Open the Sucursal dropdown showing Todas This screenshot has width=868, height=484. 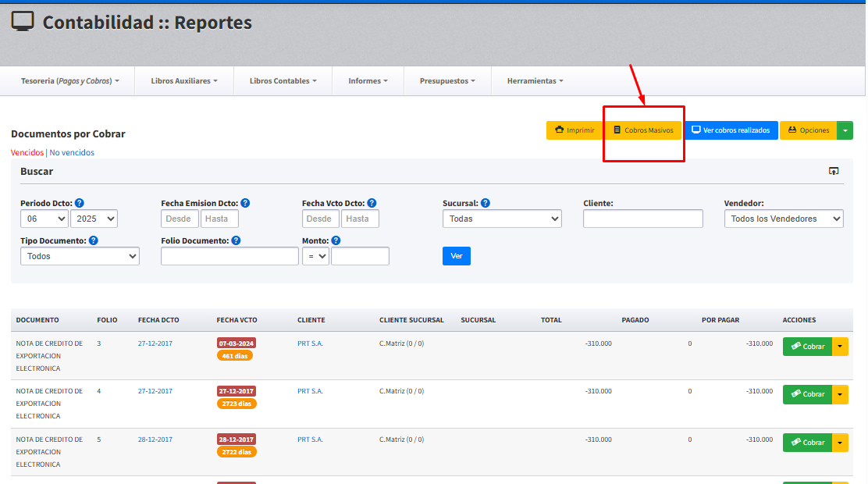click(502, 219)
